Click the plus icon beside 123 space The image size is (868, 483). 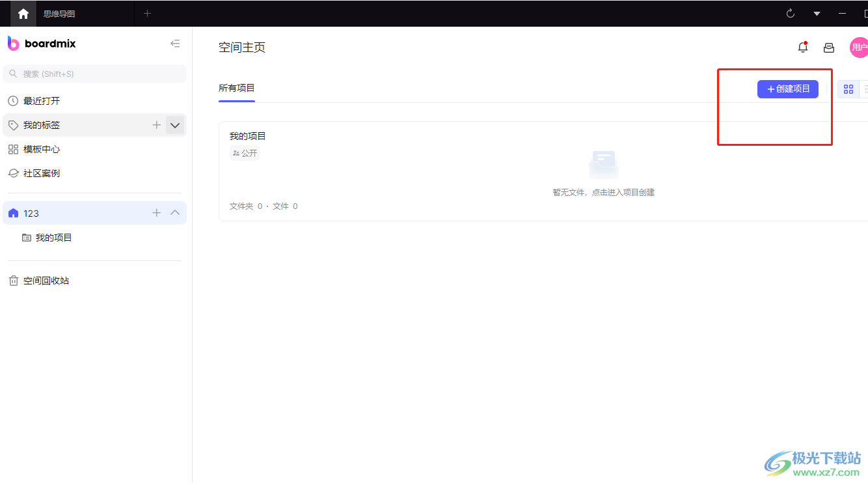156,213
